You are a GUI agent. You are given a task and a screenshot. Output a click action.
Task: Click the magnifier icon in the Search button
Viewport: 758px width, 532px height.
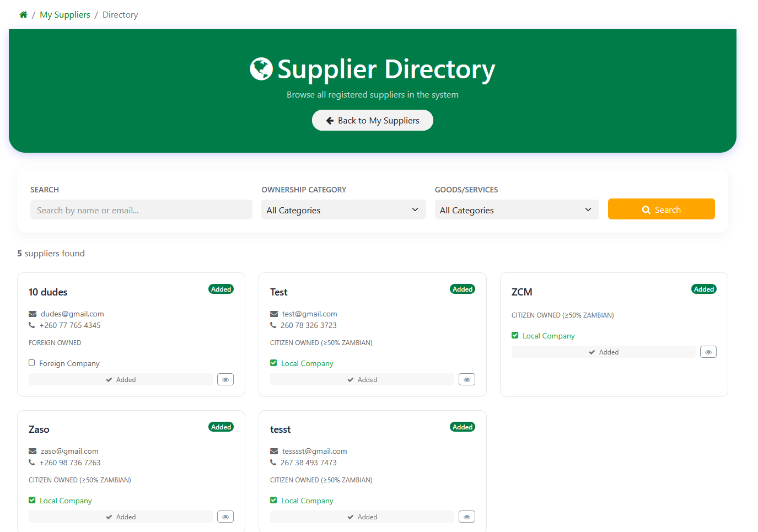(x=646, y=209)
